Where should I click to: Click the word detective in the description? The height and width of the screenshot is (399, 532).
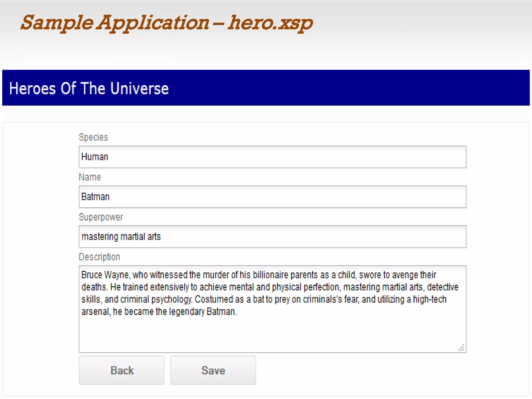[442, 287]
